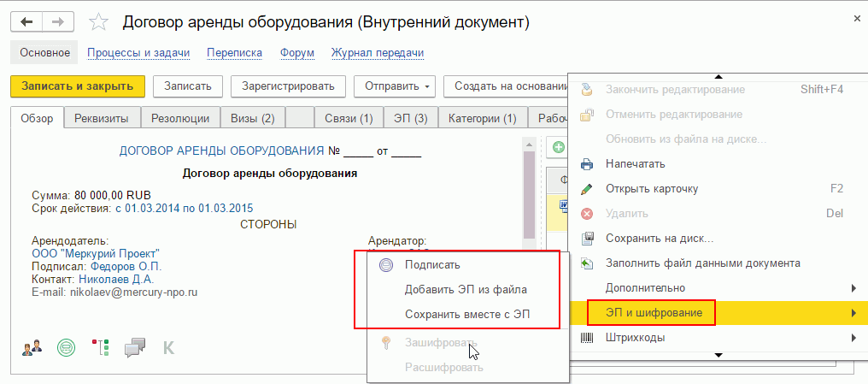868x384 pixels.
Task: Click the barcode icon beside Штрихкоды
Action: (x=587, y=338)
